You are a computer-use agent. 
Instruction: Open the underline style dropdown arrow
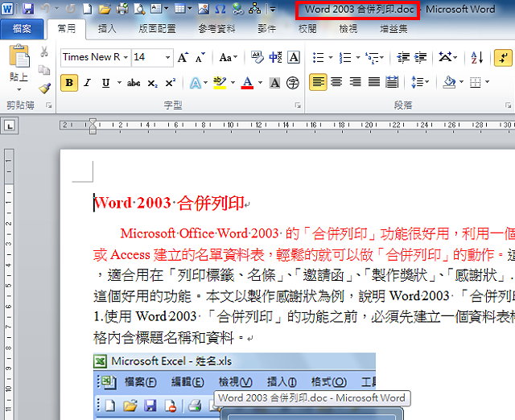tap(119, 83)
